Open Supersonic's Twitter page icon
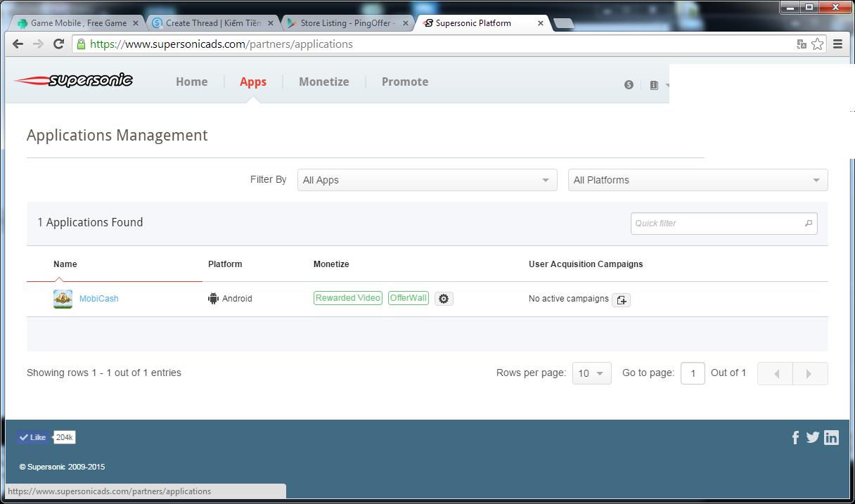The width and height of the screenshot is (855, 504). tap(813, 437)
